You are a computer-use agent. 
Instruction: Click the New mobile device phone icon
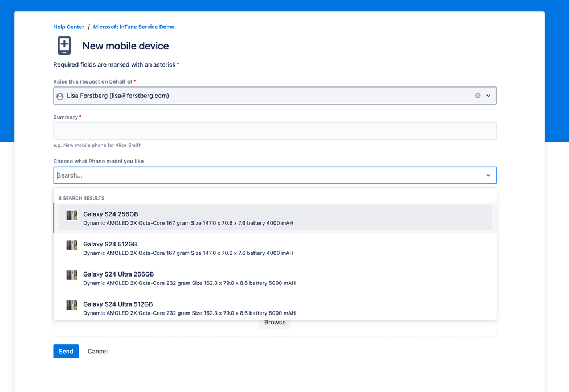pyautogui.click(x=64, y=46)
